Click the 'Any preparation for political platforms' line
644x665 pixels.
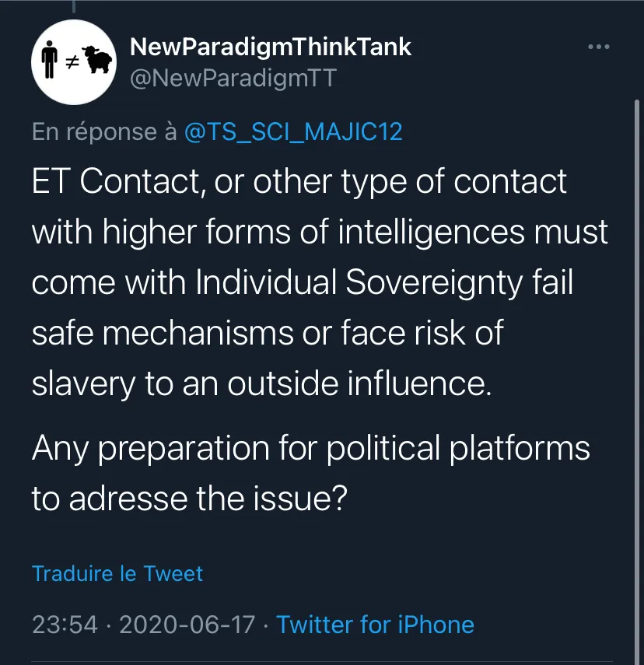[311, 448]
